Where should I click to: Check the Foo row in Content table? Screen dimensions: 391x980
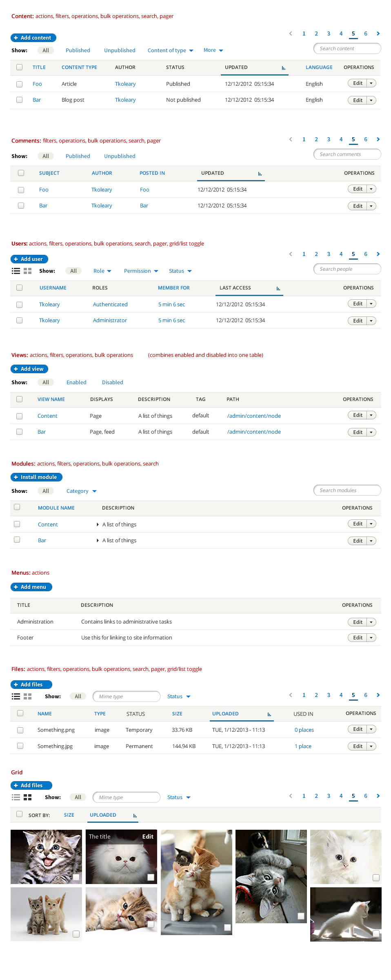click(19, 84)
